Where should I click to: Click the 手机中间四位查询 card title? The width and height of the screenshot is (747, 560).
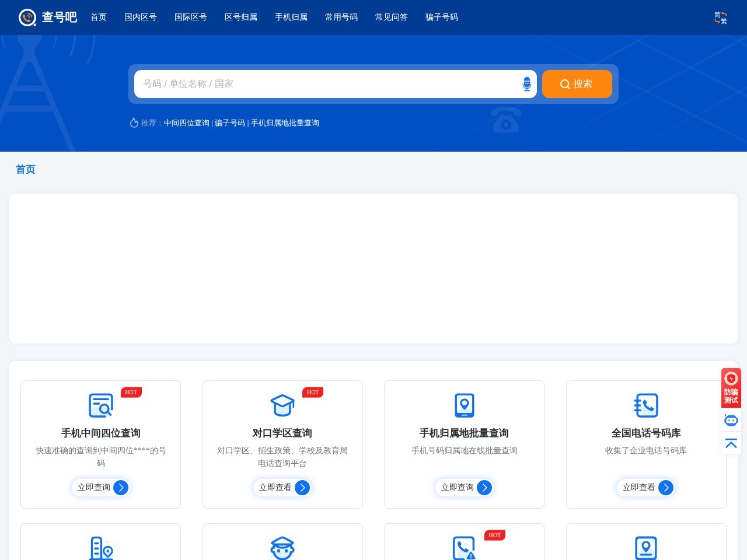[x=101, y=433]
